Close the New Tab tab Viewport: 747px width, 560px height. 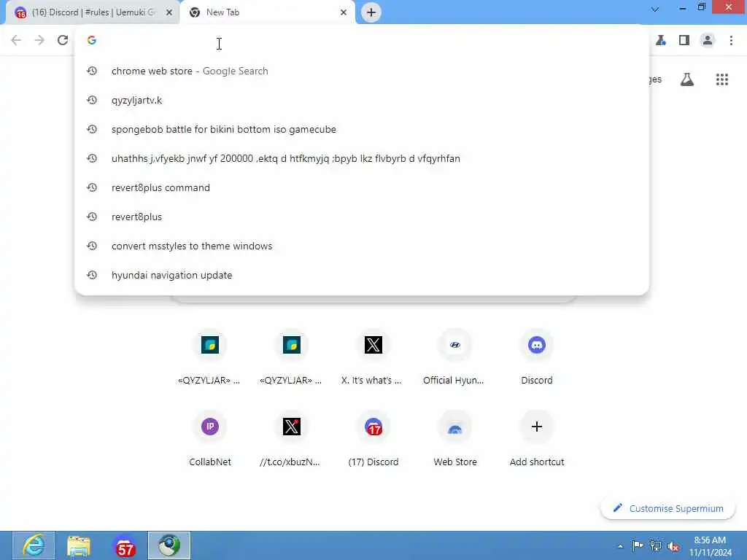(x=344, y=12)
